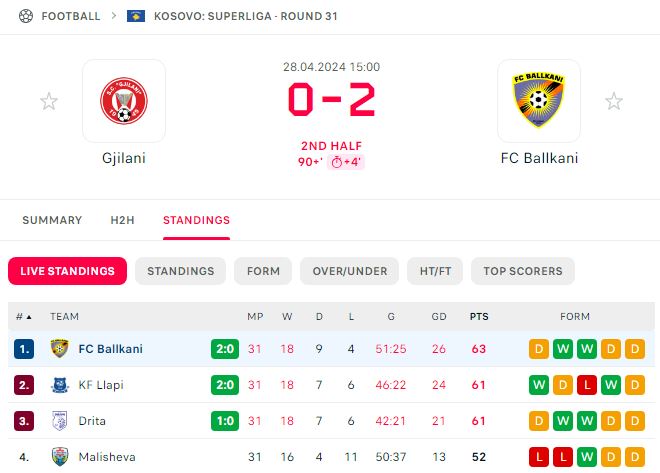Show the Top Scorers table
This screenshot has height=473, width=660.
coord(523,271)
